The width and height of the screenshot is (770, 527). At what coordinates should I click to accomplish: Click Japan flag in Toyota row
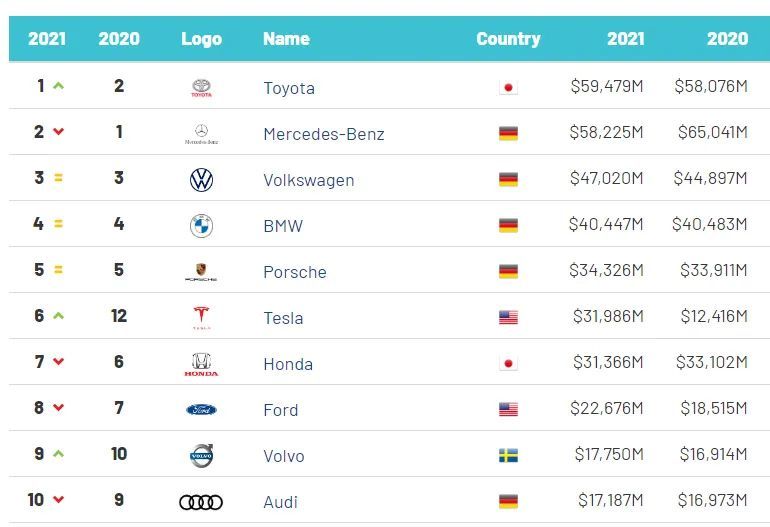point(508,88)
